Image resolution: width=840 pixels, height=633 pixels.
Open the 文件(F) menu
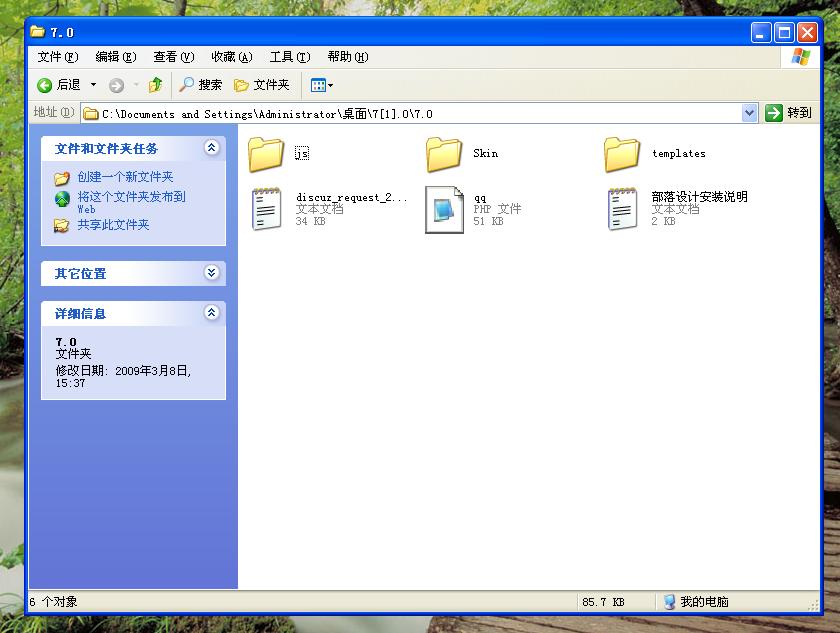tap(58, 57)
